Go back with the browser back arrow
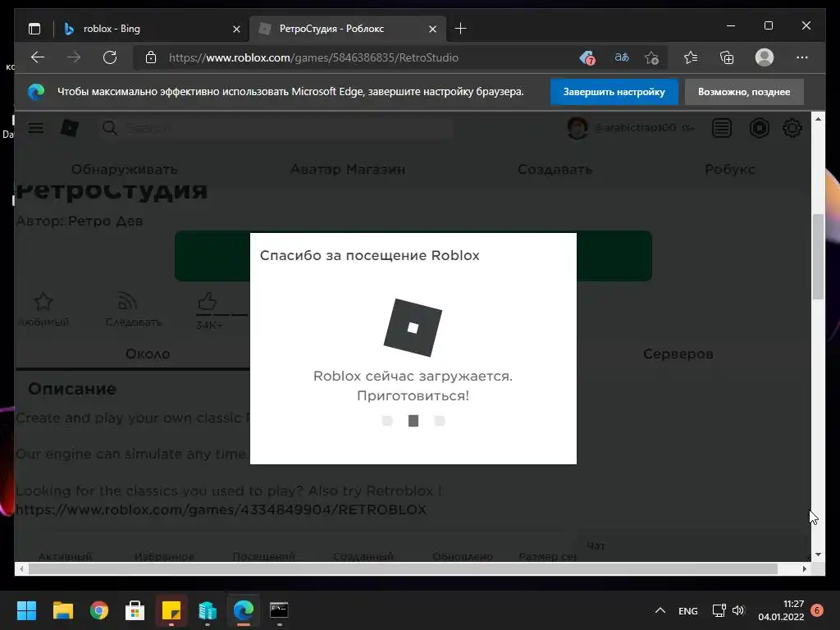This screenshot has width=840, height=630. [x=38, y=57]
